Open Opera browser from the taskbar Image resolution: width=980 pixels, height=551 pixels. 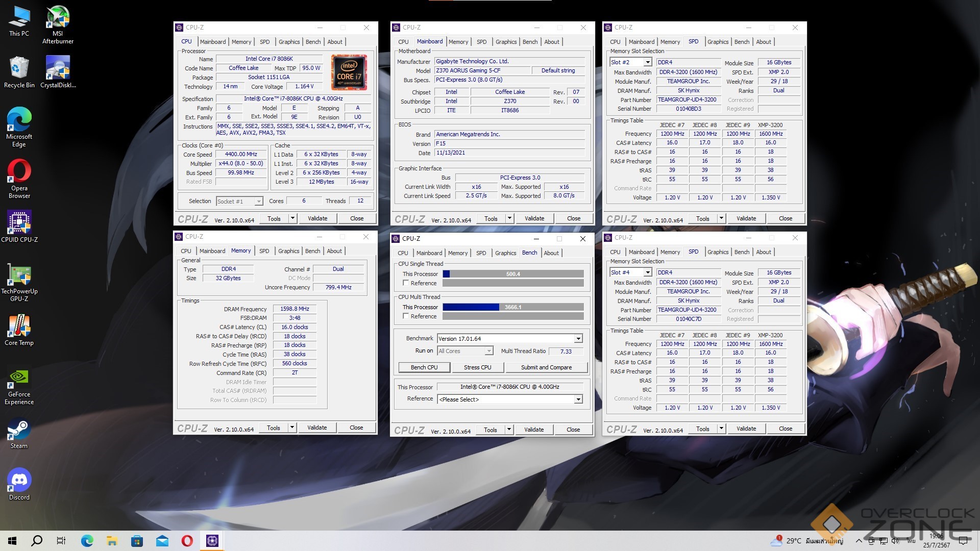pyautogui.click(x=187, y=540)
